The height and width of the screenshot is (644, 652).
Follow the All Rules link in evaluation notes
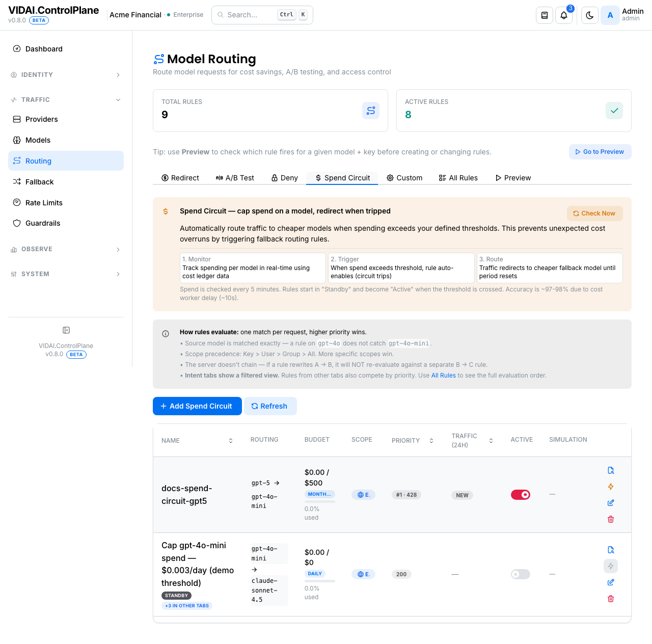(x=444, y=375)
